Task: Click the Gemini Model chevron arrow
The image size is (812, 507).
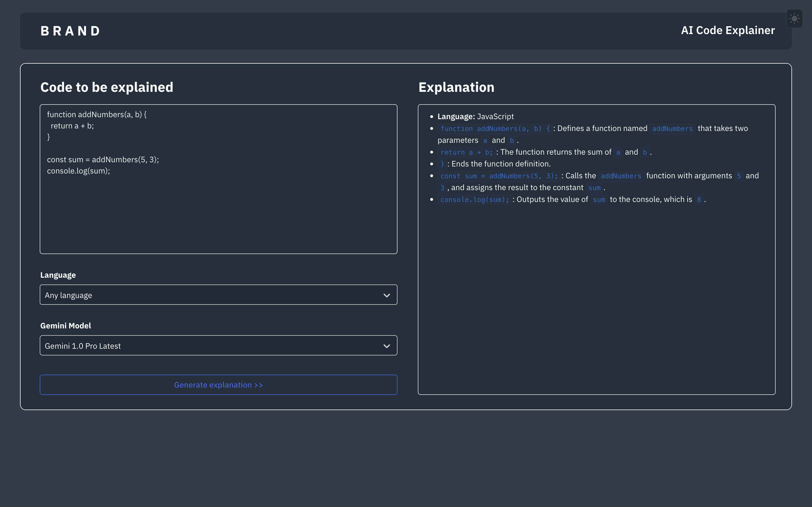Action: click(387, 346)
